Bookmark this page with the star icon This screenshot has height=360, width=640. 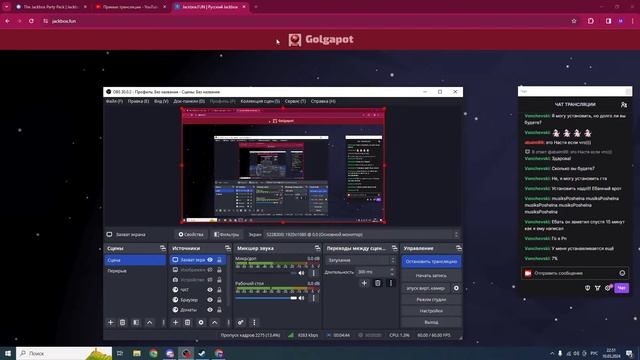pos(574,21)
